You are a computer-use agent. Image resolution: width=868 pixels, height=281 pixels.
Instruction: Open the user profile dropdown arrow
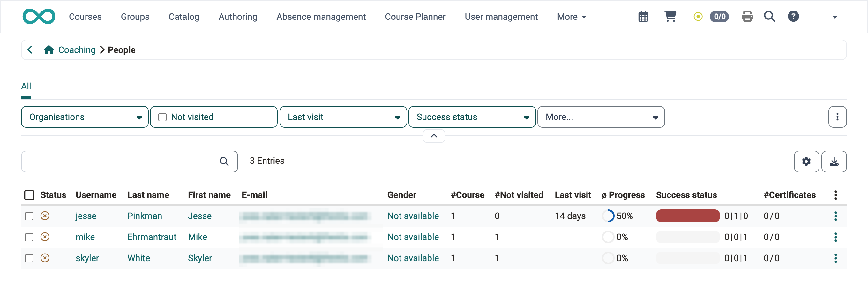point(834,17)
